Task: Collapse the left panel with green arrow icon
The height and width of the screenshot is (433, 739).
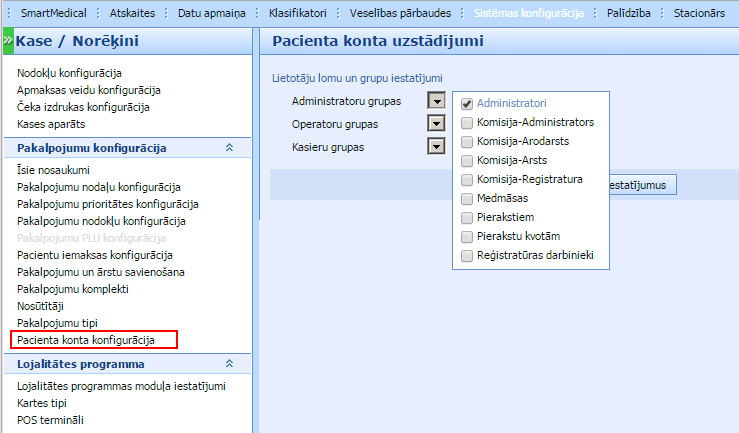Action: click(x=7, y=41)
